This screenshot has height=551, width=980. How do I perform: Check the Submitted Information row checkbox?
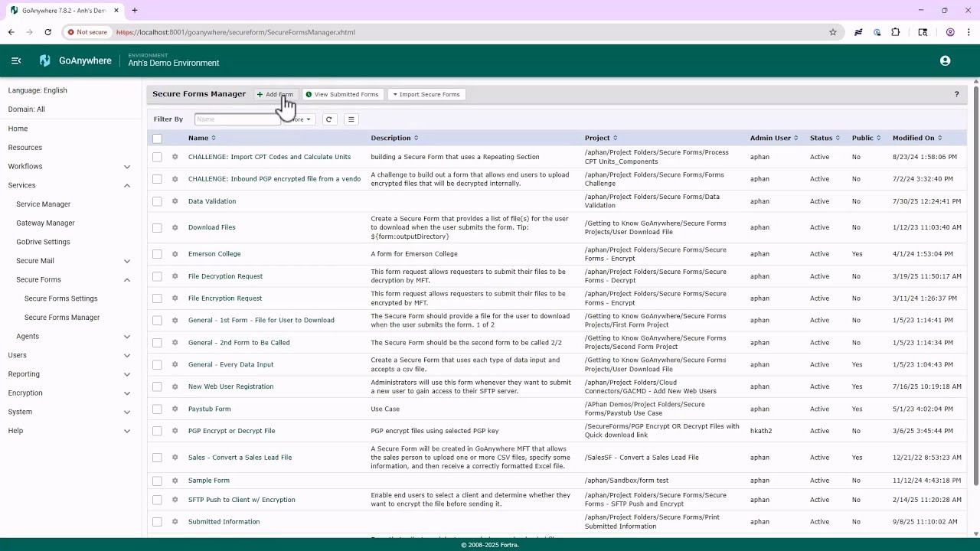click(157, 522)
